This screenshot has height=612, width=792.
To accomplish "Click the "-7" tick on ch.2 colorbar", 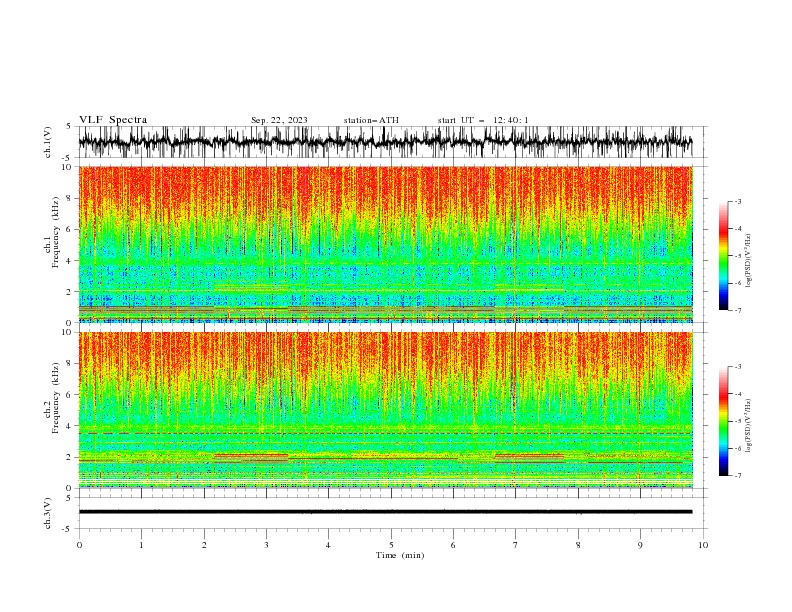I will (x=738, y=475).
